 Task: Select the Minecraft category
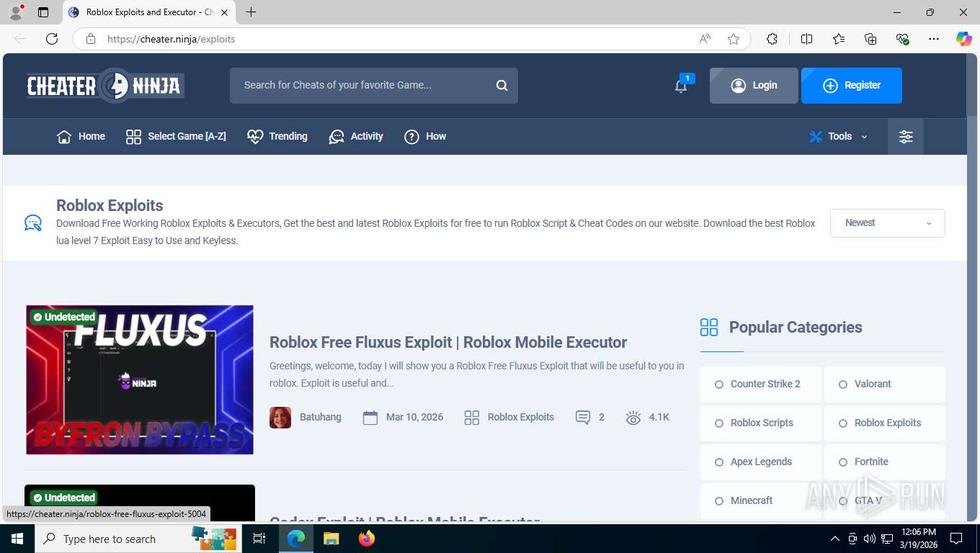coord(761,501)
